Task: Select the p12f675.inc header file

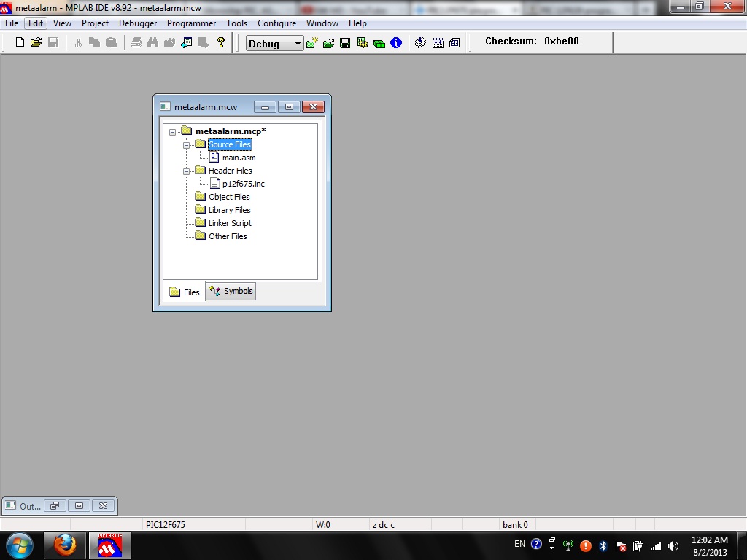Action: [244, 184]
